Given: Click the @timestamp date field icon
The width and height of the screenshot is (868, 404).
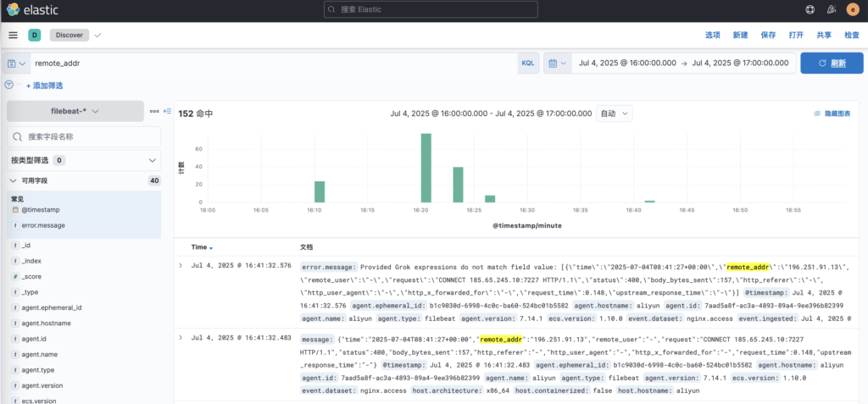Looking at the screenshot, I should coord(15,210).
